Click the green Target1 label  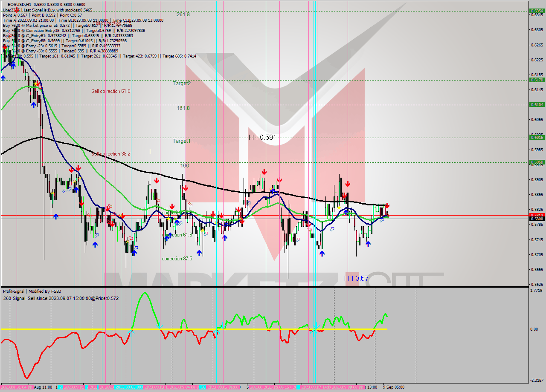coord(181,141)
